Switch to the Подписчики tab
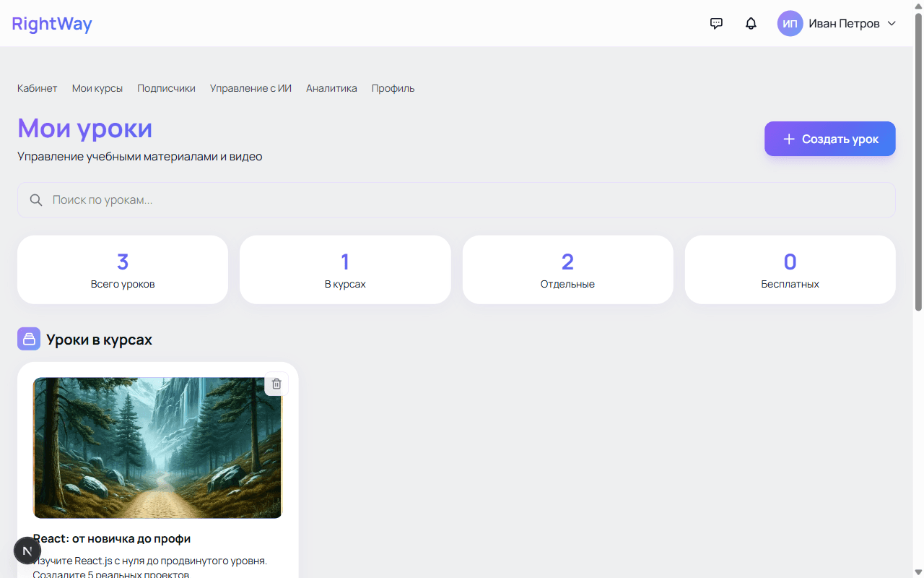The height and width of the screenshot is (578, 924). pyautogui.click(x=167, y=88)
